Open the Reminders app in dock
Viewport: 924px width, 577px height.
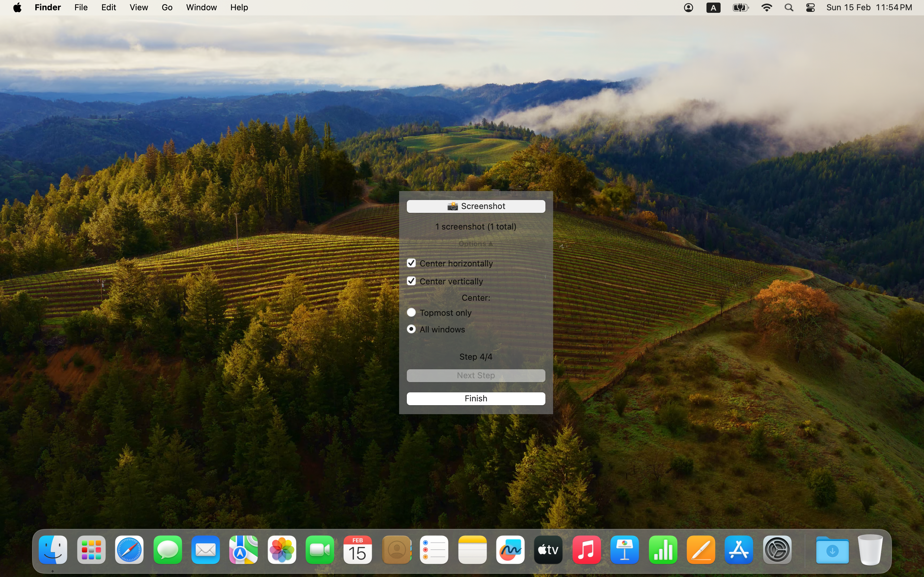coord(434,550)
